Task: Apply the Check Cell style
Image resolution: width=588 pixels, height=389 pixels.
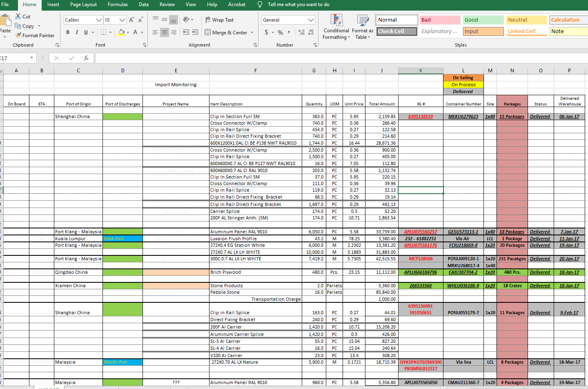Action: point(397,31)
